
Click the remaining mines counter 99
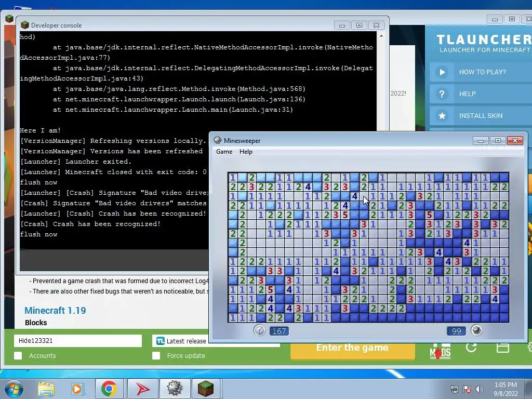pos(456,331)
